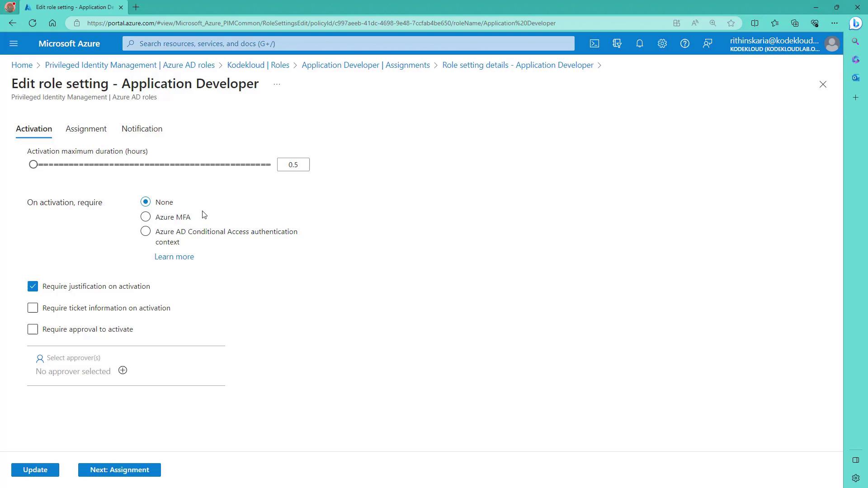The image size is (868, 488).
Task: Select the Azure MFA radio option
Action: click(146, 217)
